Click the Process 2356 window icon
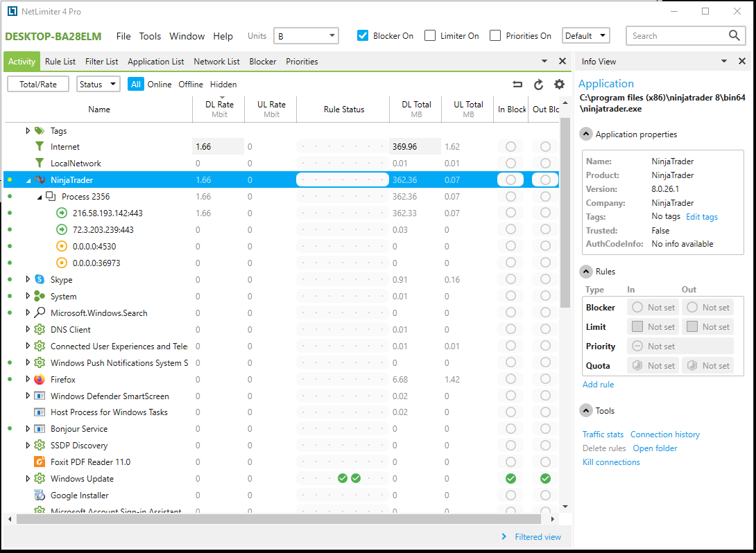756x553 pixels. (x=51, y=196)
